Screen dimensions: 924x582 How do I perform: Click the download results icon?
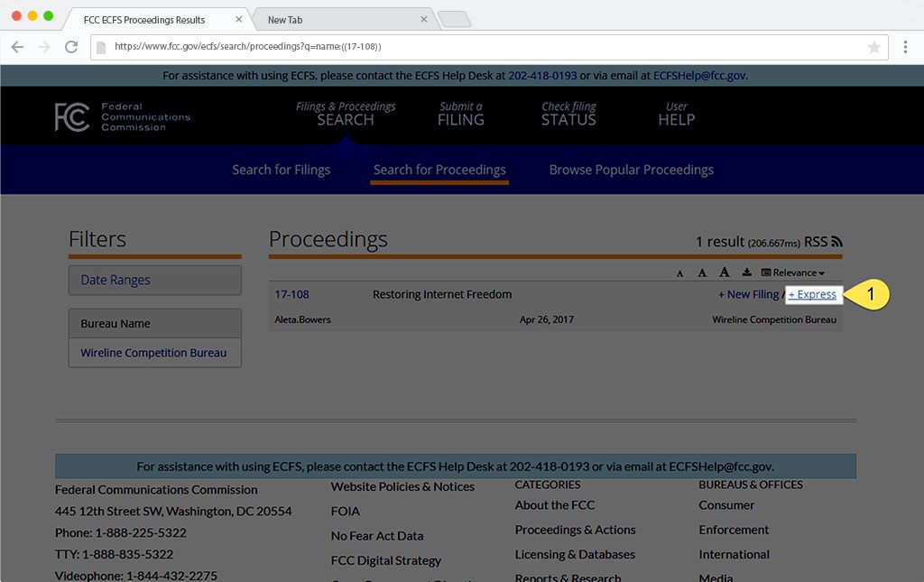746,273
